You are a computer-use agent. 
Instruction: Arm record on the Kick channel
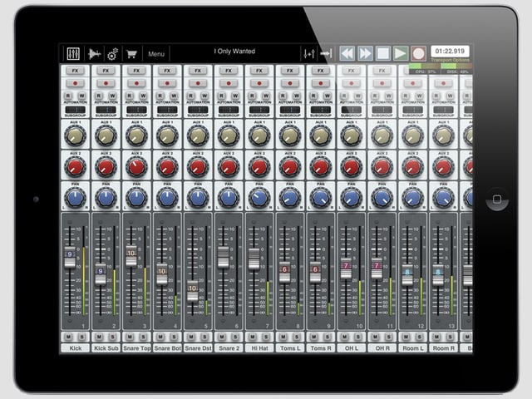(75, 83)
